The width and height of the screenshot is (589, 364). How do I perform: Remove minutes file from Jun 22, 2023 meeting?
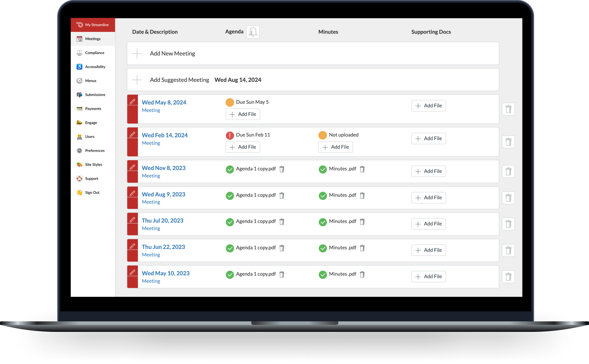click(x=362, y=248)
